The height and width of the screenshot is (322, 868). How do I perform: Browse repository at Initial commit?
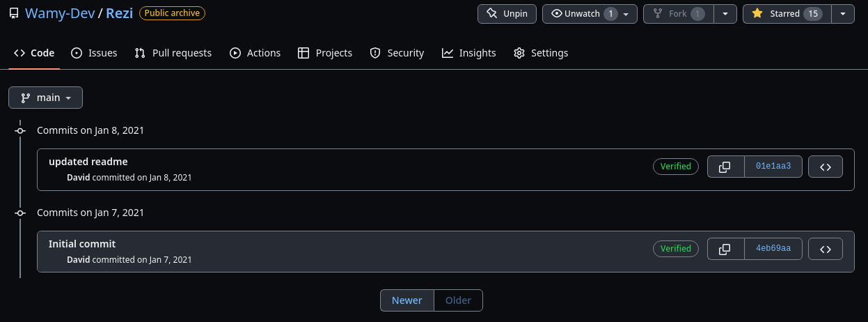(x=826, y=249)
